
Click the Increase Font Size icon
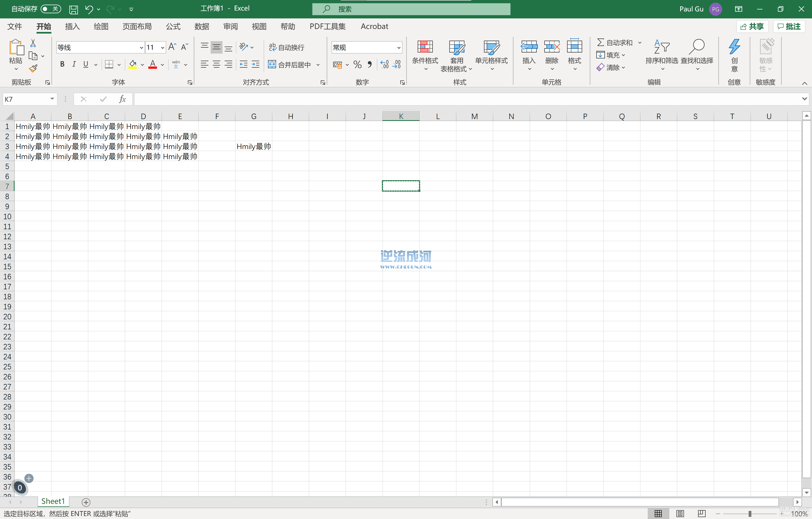[172, 47]
